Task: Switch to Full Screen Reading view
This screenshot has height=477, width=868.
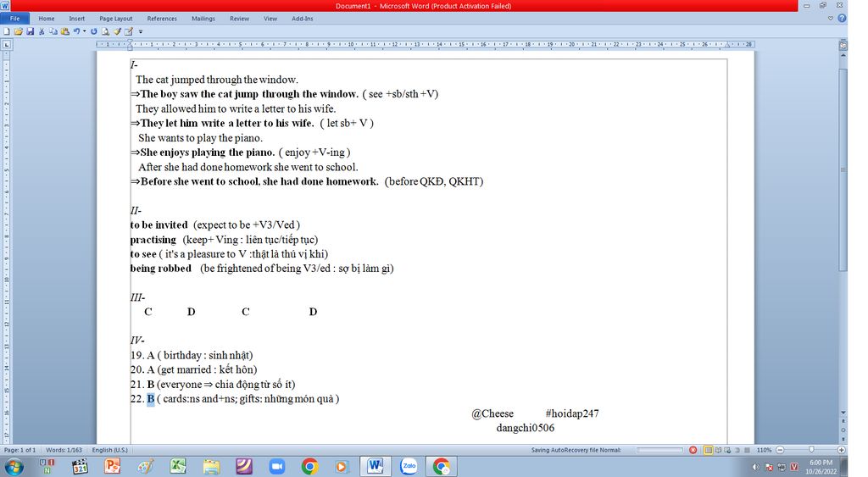Action: click(718, 450)
